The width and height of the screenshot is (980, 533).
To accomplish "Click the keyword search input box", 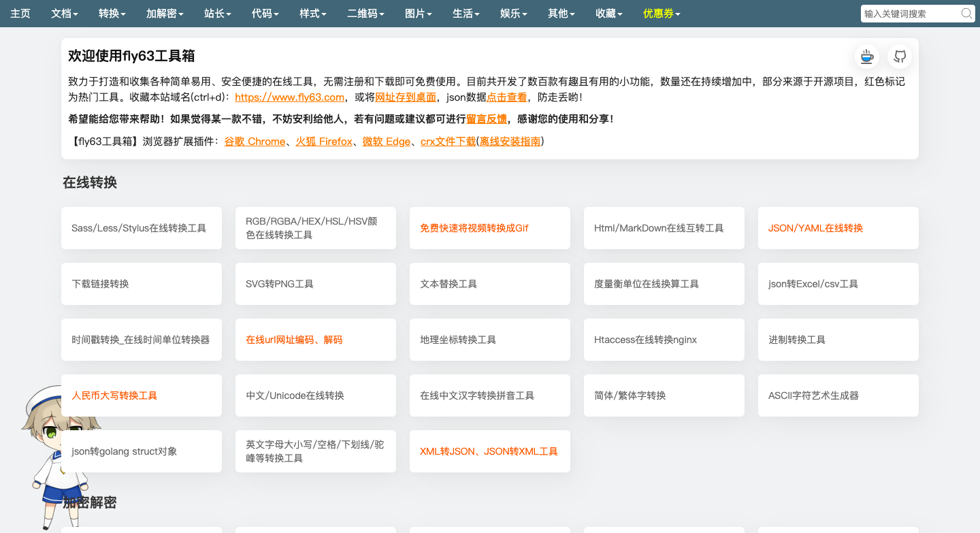I will coord(912,13).
